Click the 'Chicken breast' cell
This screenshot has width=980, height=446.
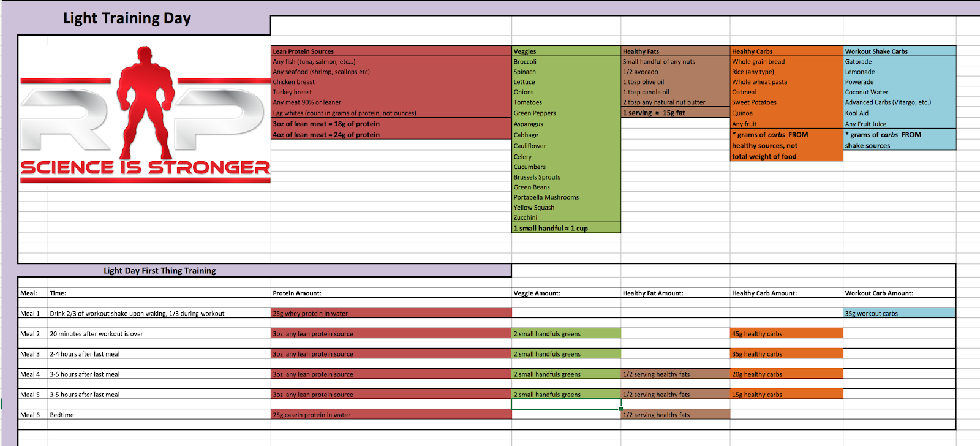tap(391, 82)
